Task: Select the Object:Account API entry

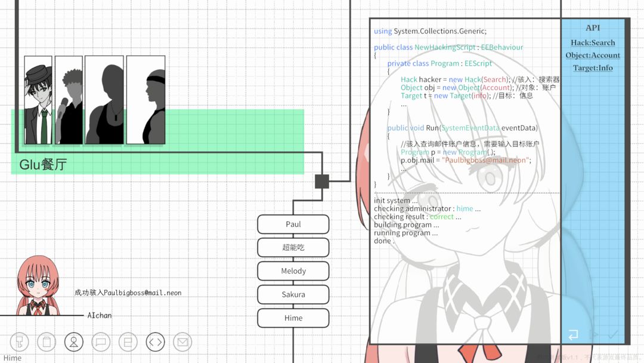Action: click(x=593, y=55)
